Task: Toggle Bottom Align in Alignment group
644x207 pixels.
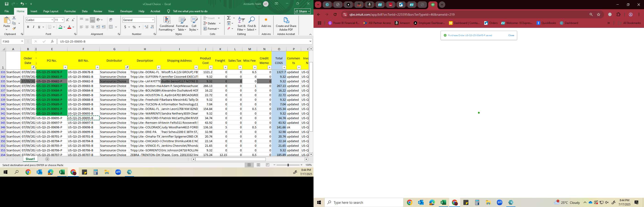Action: point(92,20)
